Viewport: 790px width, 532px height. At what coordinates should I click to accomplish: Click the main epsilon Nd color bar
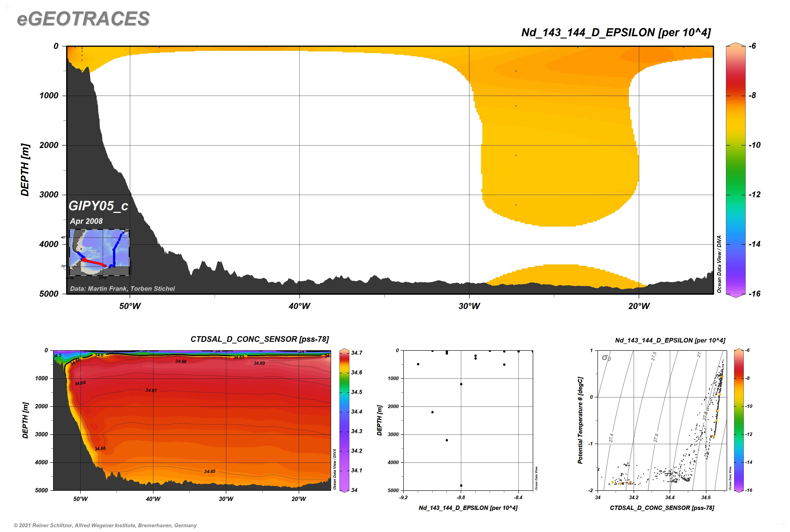point(735,170)
